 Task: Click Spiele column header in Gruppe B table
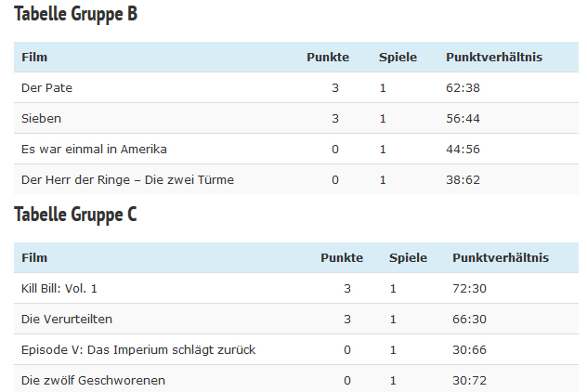coord(398,58)
